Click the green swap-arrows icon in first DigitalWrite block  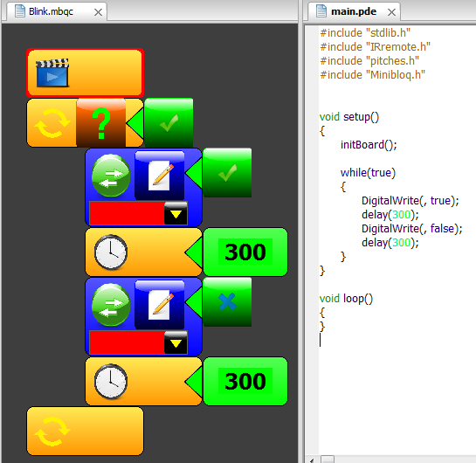pos(111,176)
